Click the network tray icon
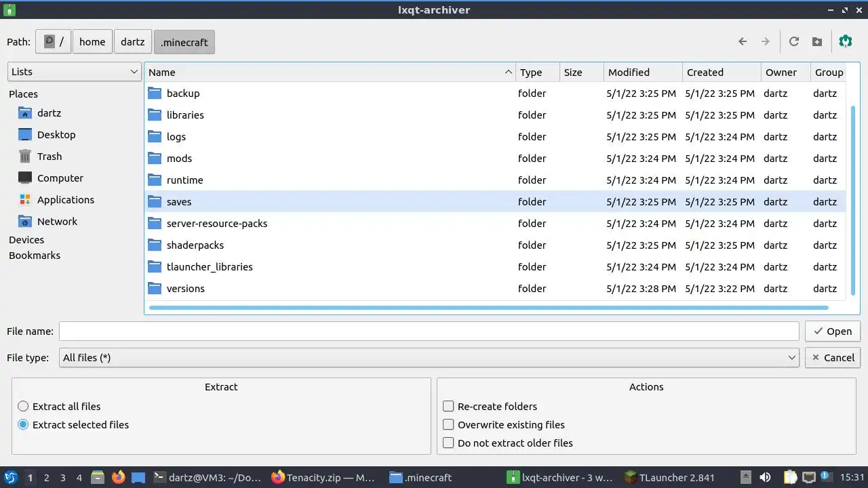This screenshot has width=868, height=488. 808,478
